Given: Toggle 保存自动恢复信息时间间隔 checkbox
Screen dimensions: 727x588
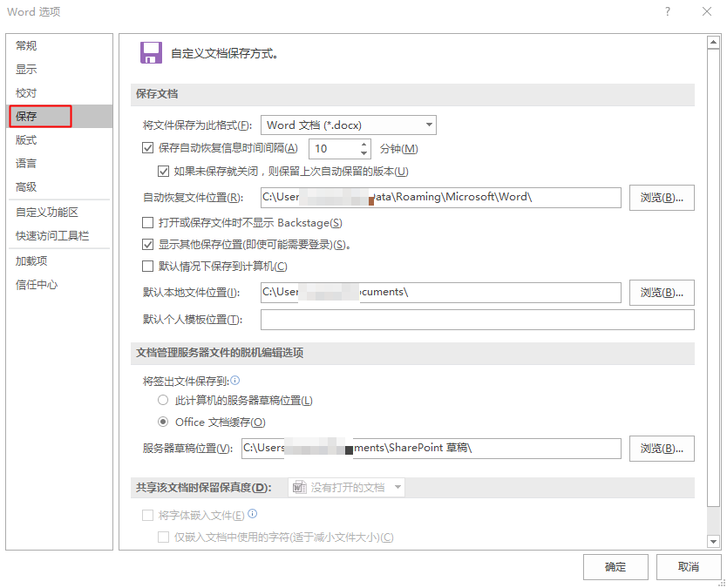Looking at the screenshot, I should (x=147, y=148).
